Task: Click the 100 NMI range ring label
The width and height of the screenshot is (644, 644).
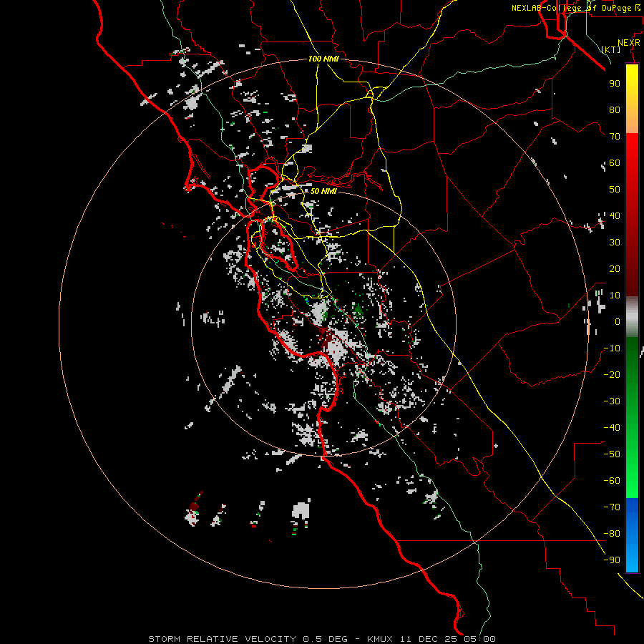Action: (x=323, y=59)
